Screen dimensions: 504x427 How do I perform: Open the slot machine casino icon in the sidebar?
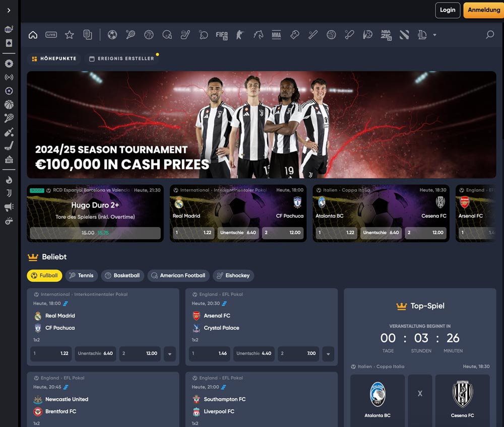click(9, 29)
